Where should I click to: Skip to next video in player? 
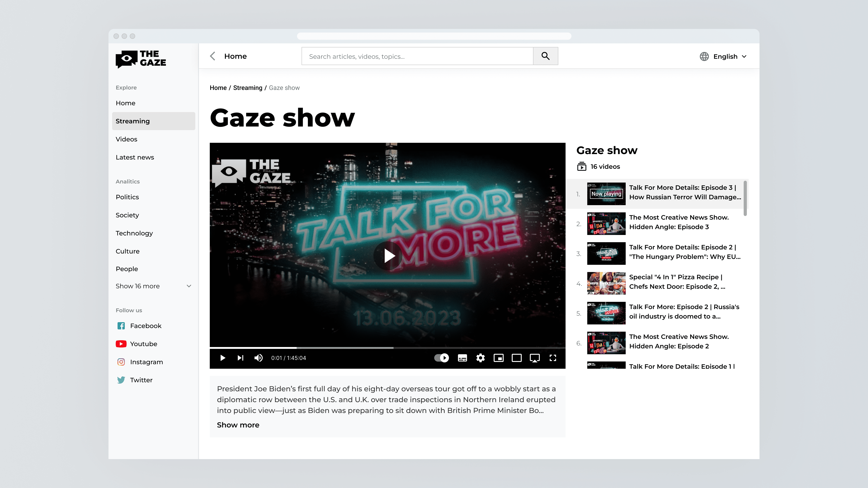click(240, 358)
